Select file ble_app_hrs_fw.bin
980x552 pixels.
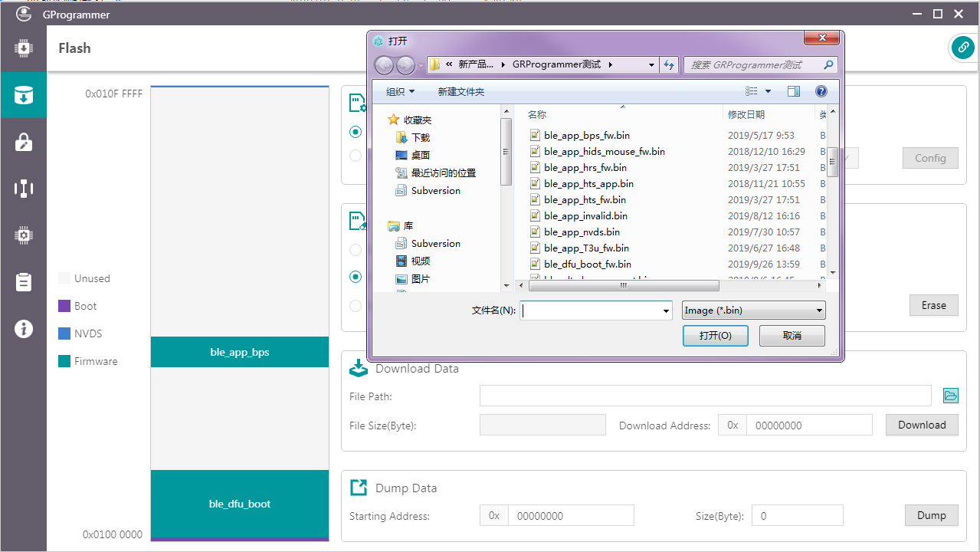[x=585, y=168]
